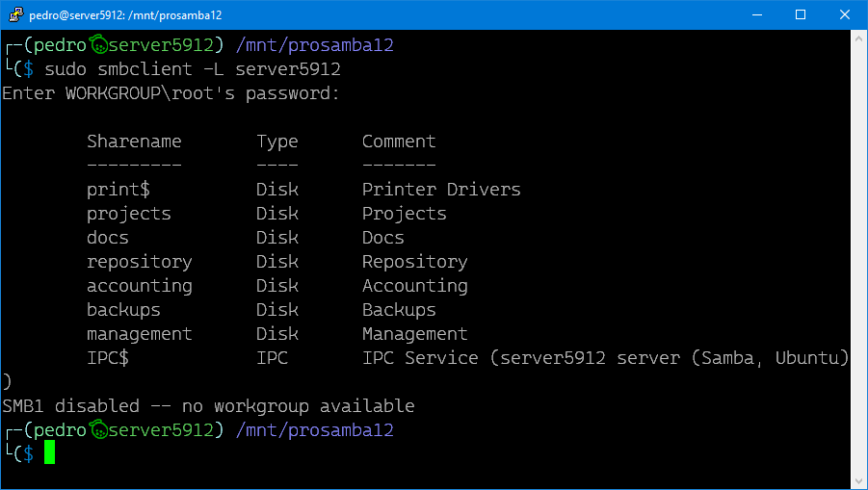Click the IPC$ share name

click(x=108, y=358)
